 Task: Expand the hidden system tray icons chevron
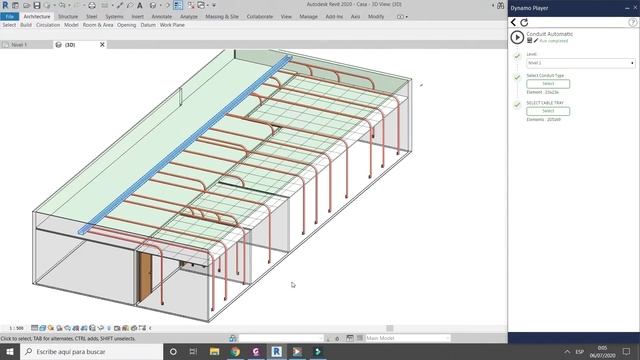[x=567, y=351]
